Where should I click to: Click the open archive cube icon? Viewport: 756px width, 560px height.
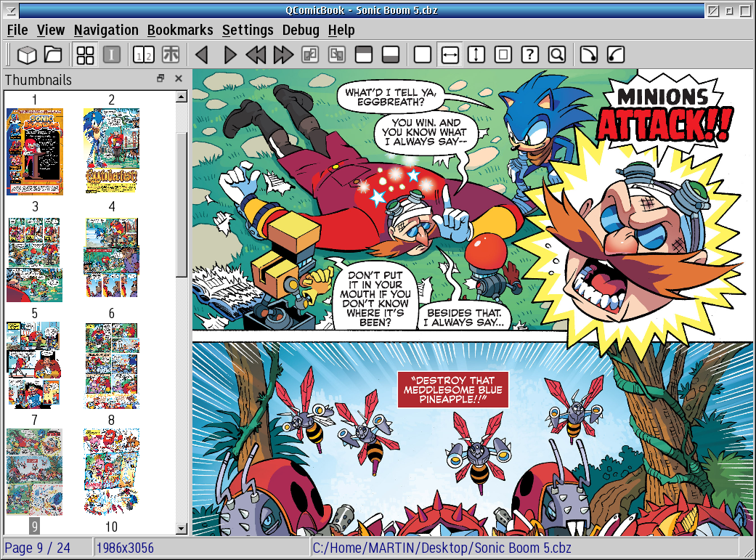(27, 54)
